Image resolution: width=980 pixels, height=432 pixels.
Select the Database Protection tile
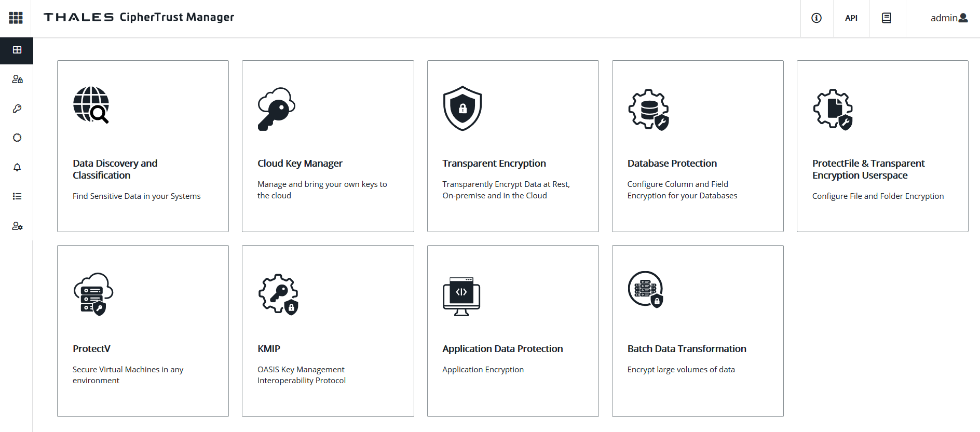click(x=698, y=146)
